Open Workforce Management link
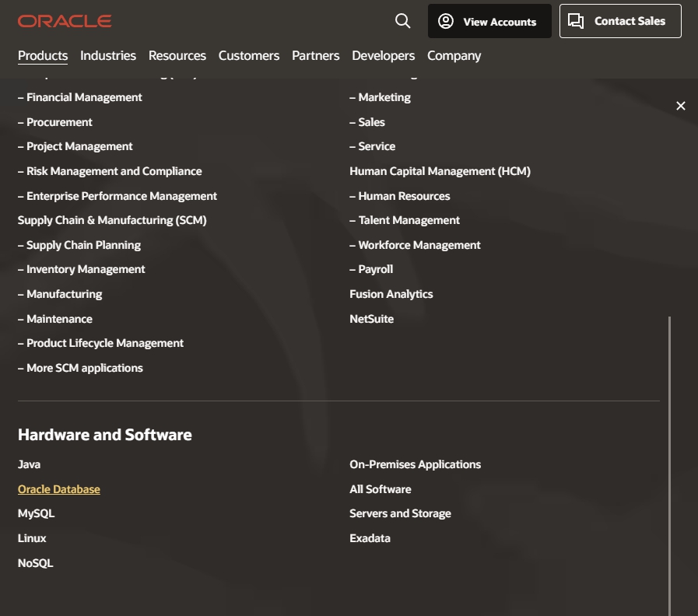Viewport: 698px width, 616px height. click(415, 245)
